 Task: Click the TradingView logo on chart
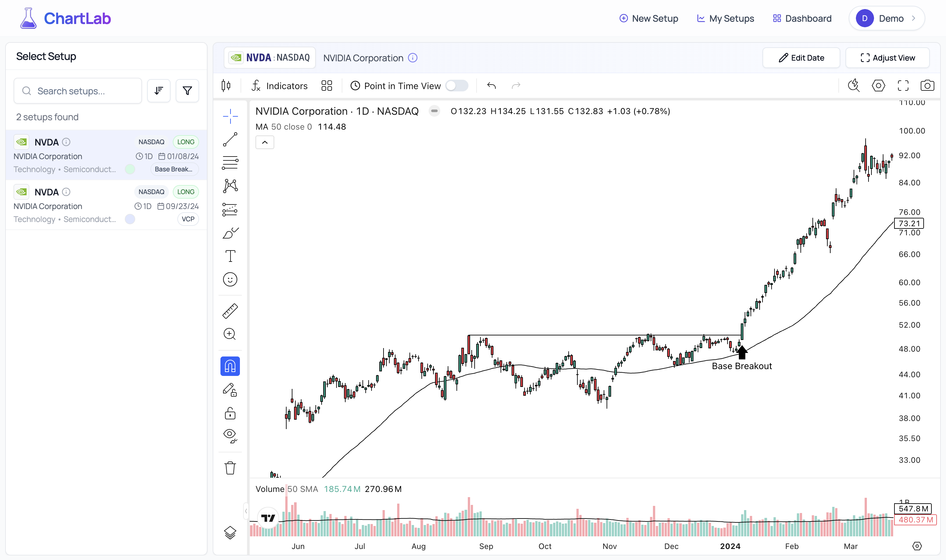[x=268, y=518]
